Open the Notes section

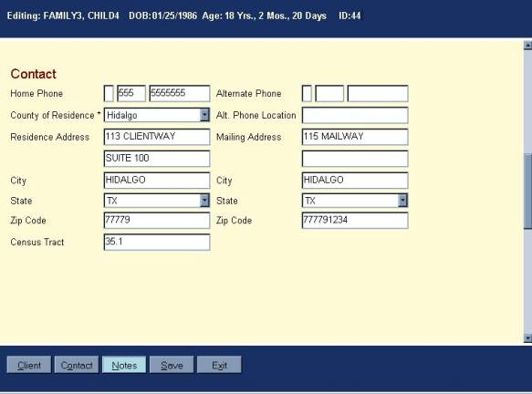click(x=124, y=365)
